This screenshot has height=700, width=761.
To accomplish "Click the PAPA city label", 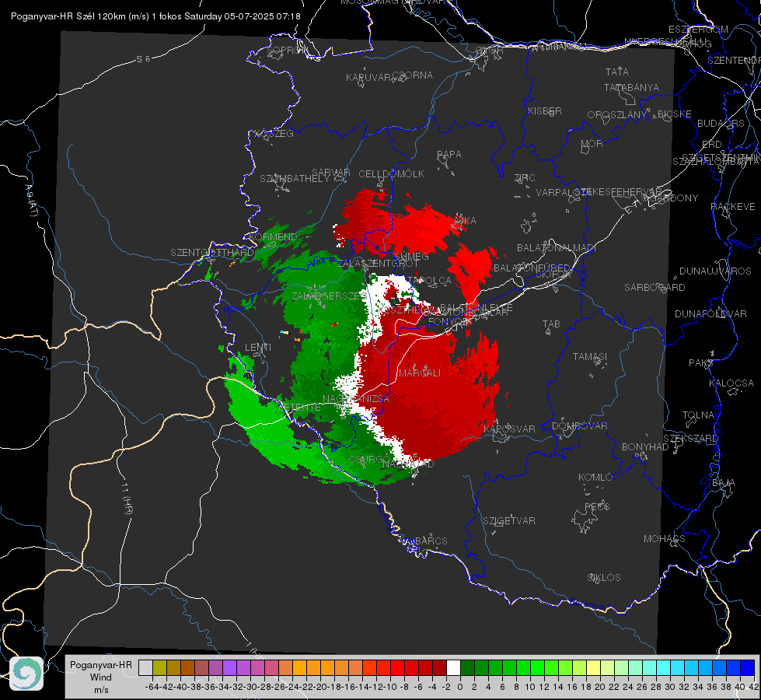I will (449, 155).
